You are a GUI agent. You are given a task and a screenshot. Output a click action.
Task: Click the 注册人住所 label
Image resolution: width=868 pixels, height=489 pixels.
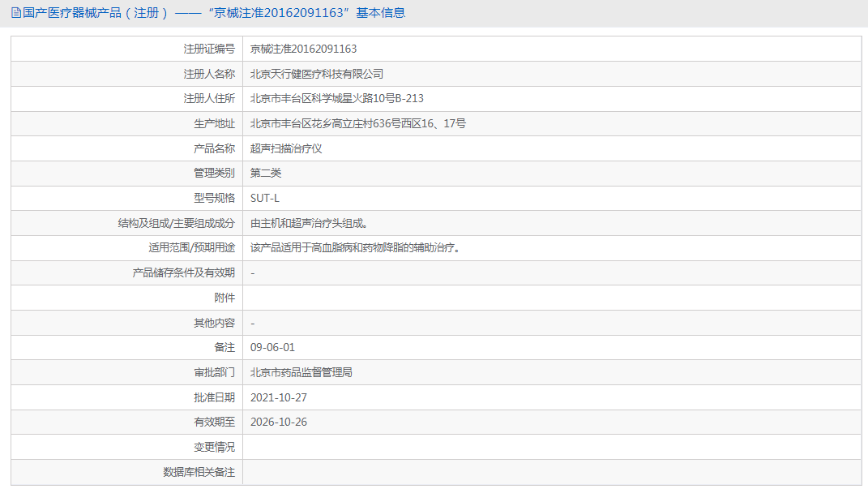209,99
